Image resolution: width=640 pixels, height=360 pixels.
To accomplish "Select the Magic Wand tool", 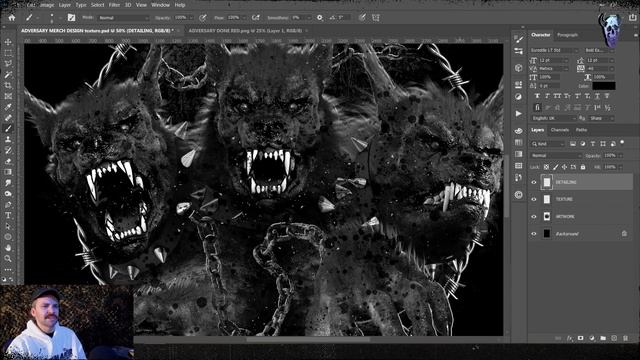I will pos(8,75).
